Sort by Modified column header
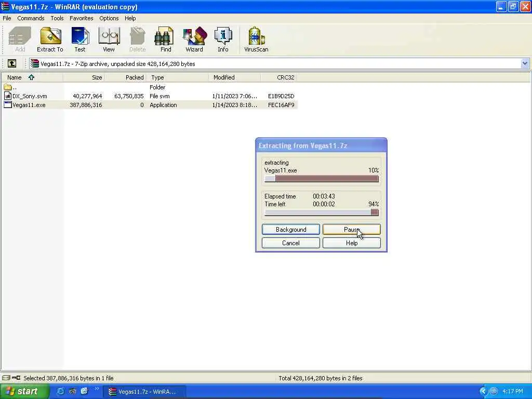532x399 pixels. click(x=235, y=77)
